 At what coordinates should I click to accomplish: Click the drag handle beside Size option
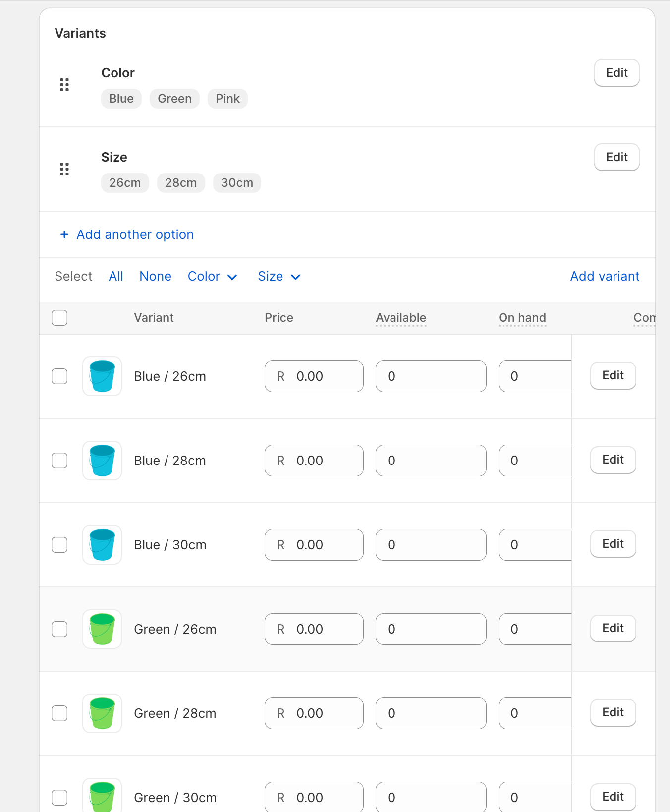[64, 169]
